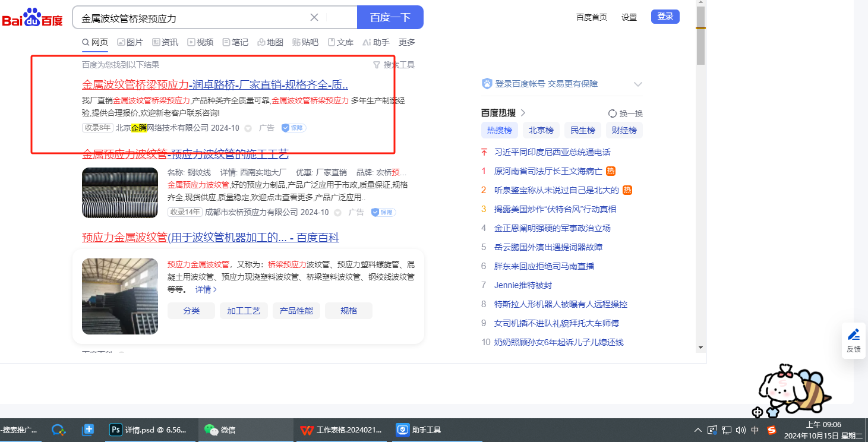Image resolution: width=868 pixels, height=442 pixels.
Task: Open the 百度百科 预应力金属波纹管 result link
Action: tap(210, 238)
